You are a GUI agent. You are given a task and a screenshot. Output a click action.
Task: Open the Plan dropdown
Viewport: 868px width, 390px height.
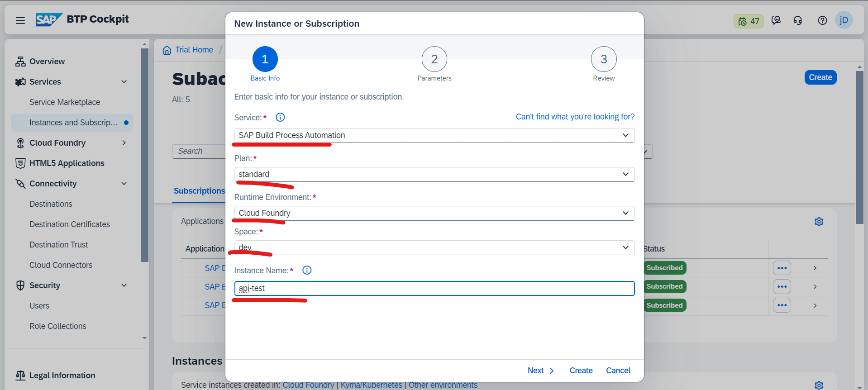(x=434, y=174)
